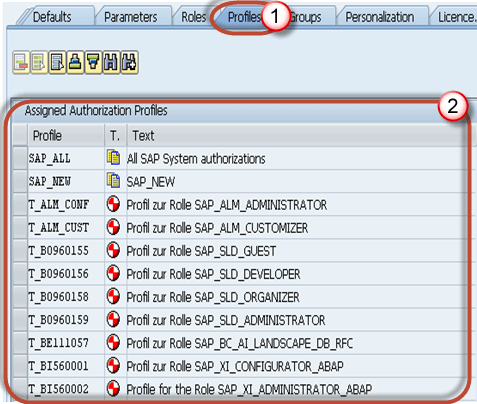Click 'Profil zur Rolle SAP_ALM_CUSTOMIZER' text
Viewport: 477px width, 404px height.
point(217,228)
